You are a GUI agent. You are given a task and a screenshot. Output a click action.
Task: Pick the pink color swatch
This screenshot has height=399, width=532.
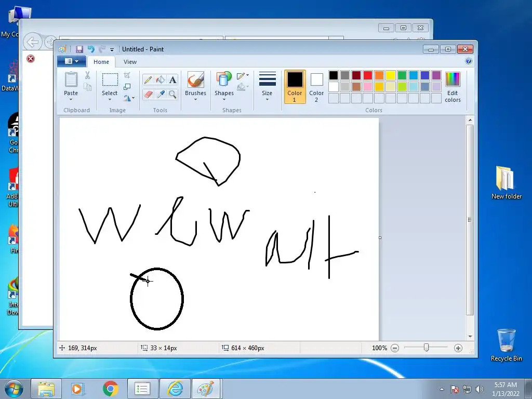368,87
